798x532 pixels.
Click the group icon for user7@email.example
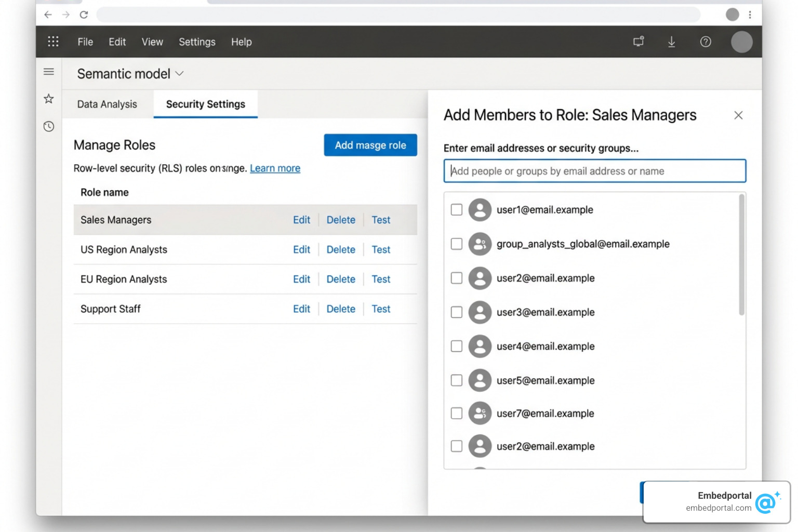(x=480, y=413)
